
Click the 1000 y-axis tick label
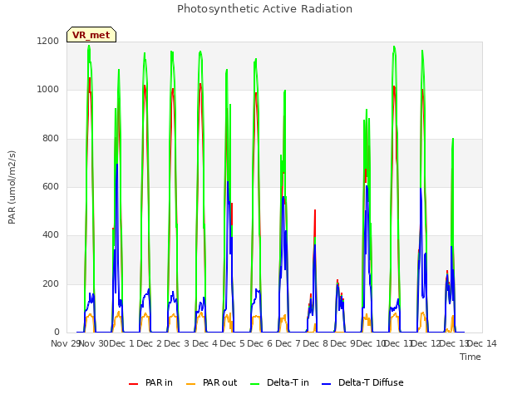[48, 89]
